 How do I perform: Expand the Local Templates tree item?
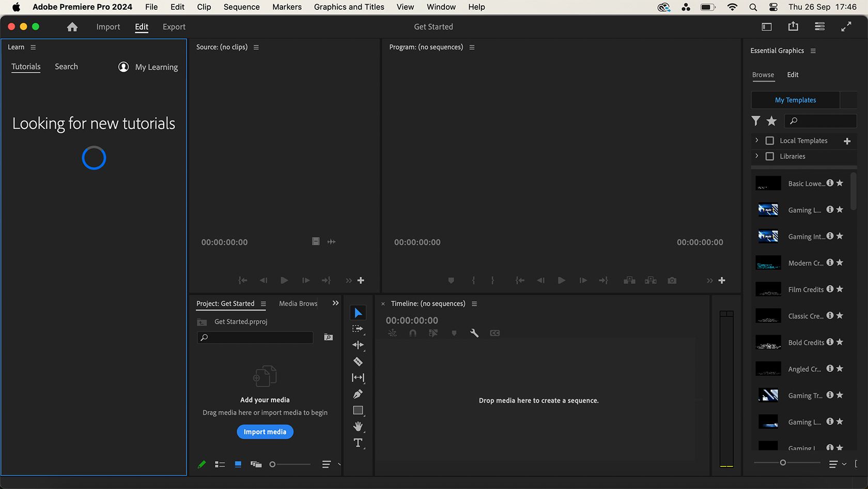point(756,140)
